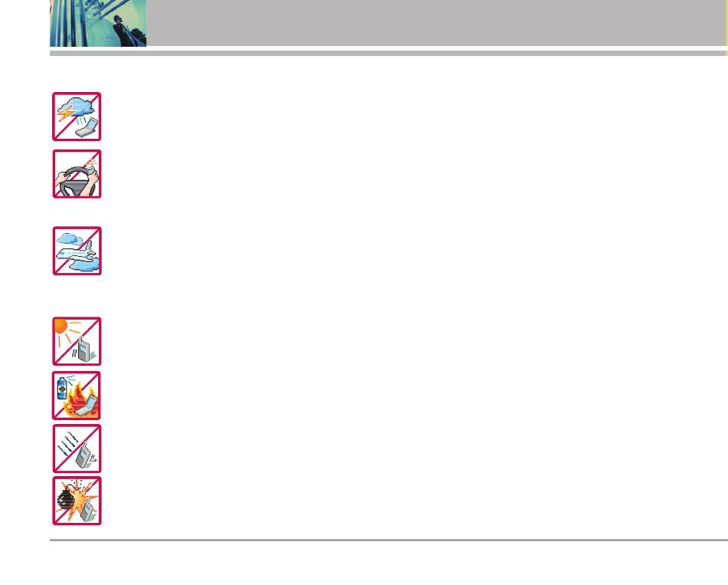Viewport: 728px width, 585px height.
Task: Open the header photo thumbnail
Action: 98,23
